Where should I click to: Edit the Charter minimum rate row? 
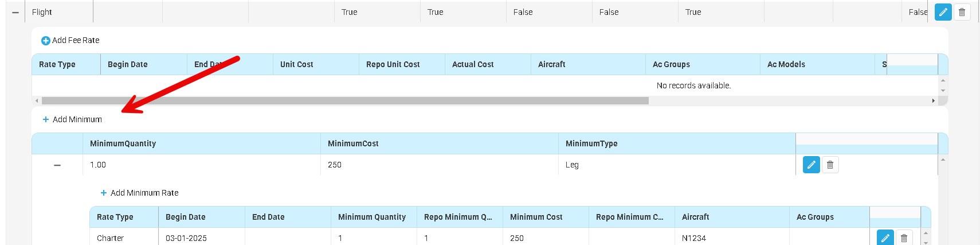[885, 238]
